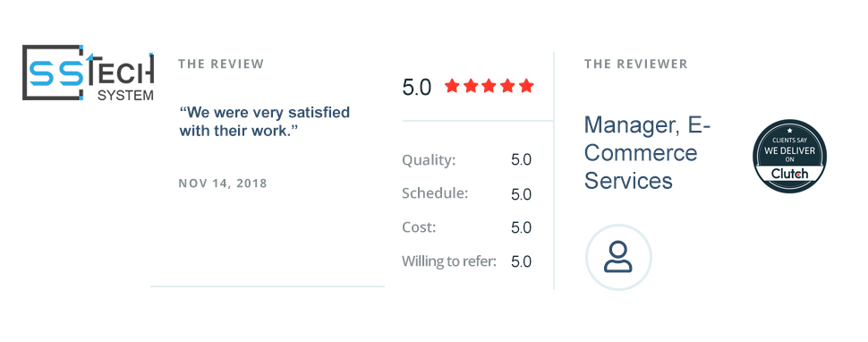Click the fourth red rating star
868x342 pixels.
pos(507,86)
